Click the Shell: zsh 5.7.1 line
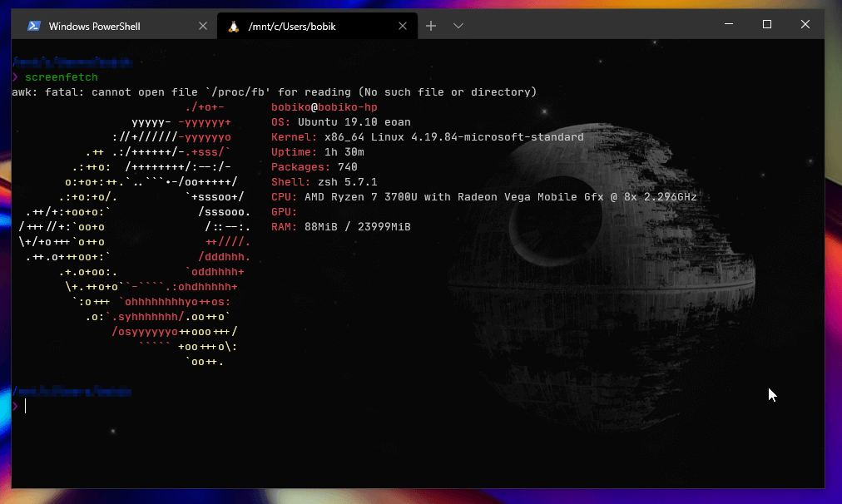 324,182
